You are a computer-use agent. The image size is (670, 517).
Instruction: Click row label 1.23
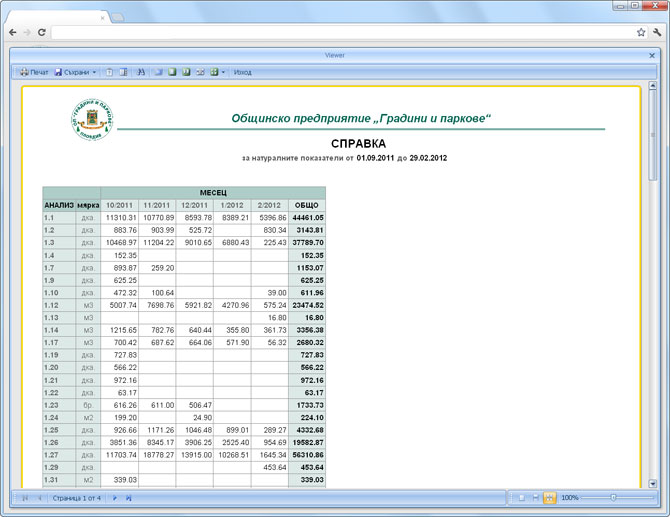click(51, 405)
